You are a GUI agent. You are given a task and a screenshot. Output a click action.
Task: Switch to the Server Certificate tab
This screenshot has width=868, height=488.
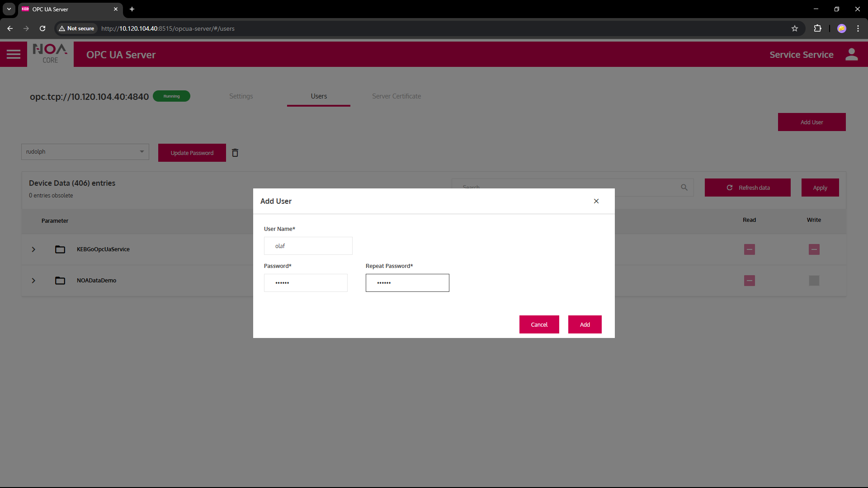396,96
